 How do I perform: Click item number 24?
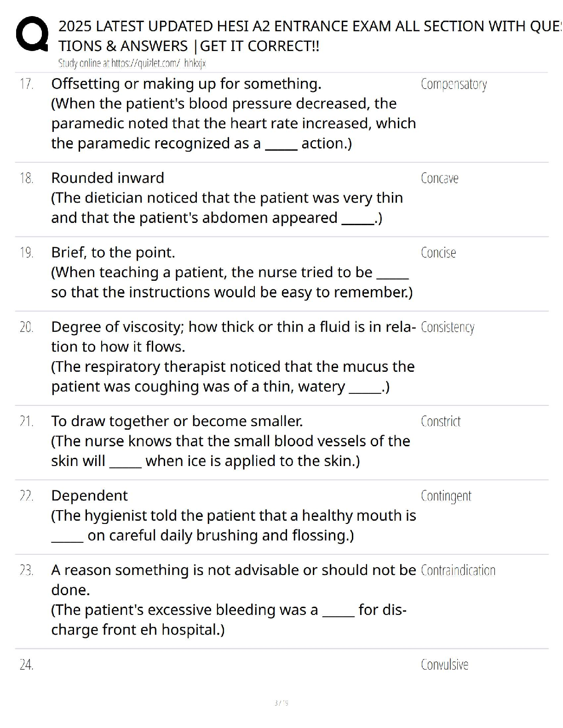coord(26,665)
